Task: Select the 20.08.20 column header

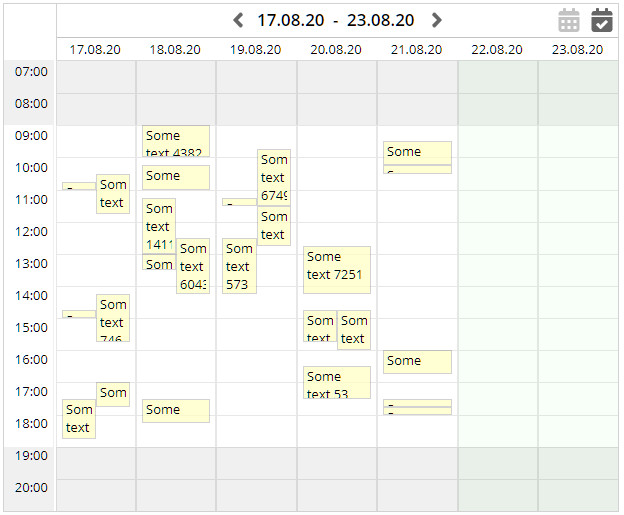Action: (336, 49)
